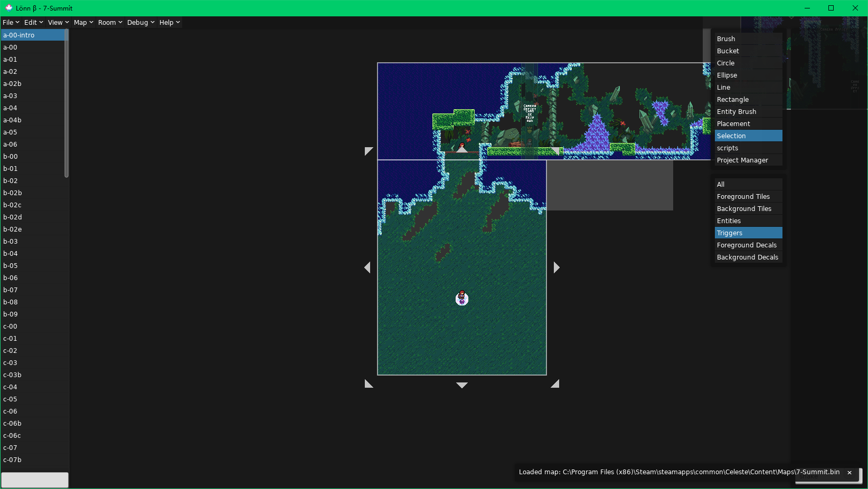
Task: Click the camera offset trigger in upper room
Action: click(x=530, y=111)
